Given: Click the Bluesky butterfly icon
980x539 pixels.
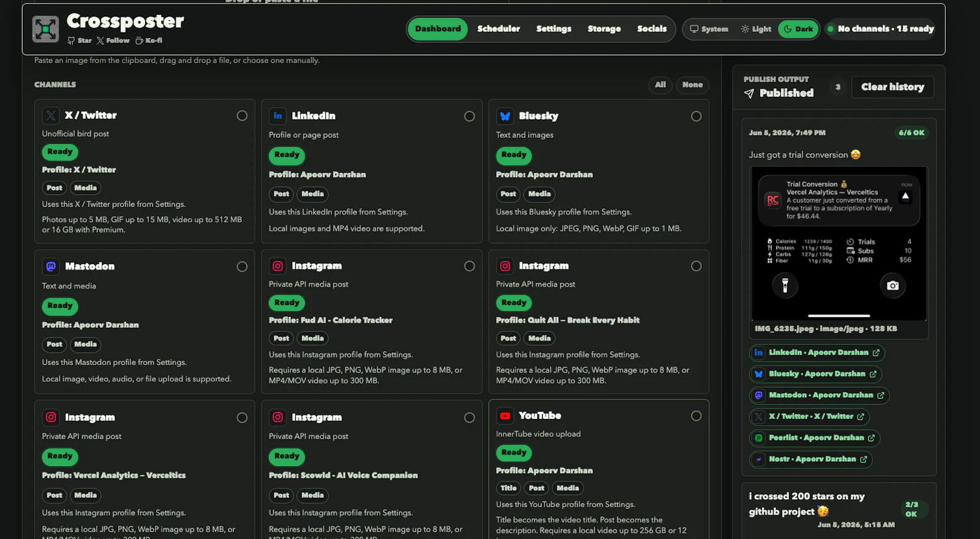Looking at the screenshot, I should click(505, 116).
